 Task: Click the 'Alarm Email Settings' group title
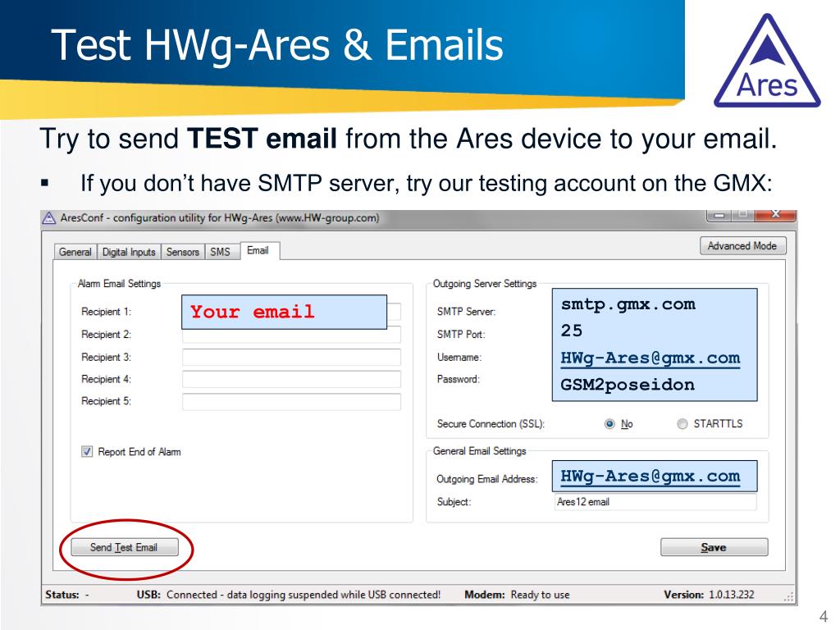(119, 283)
